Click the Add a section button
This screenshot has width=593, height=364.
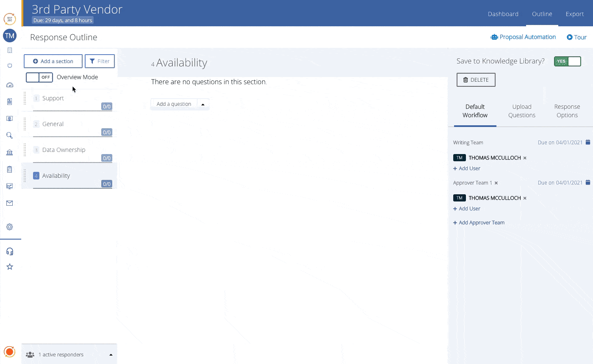coord(53,61)
